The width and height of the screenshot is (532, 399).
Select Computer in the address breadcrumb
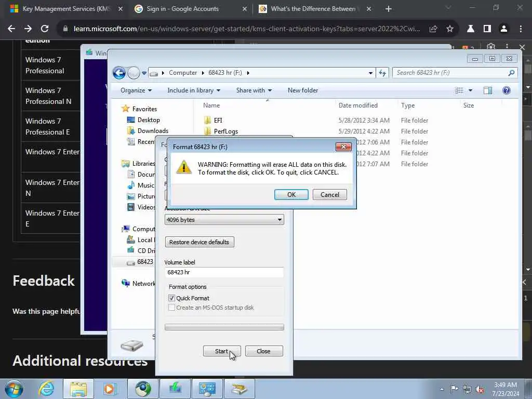[x=183, y=73]
